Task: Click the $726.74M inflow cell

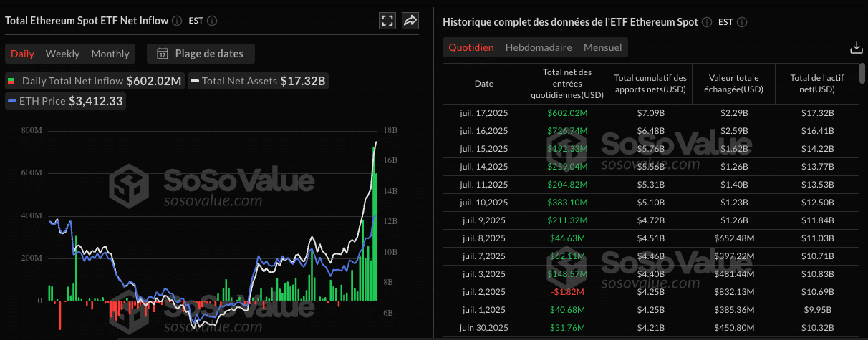Action: click(567, 131)
